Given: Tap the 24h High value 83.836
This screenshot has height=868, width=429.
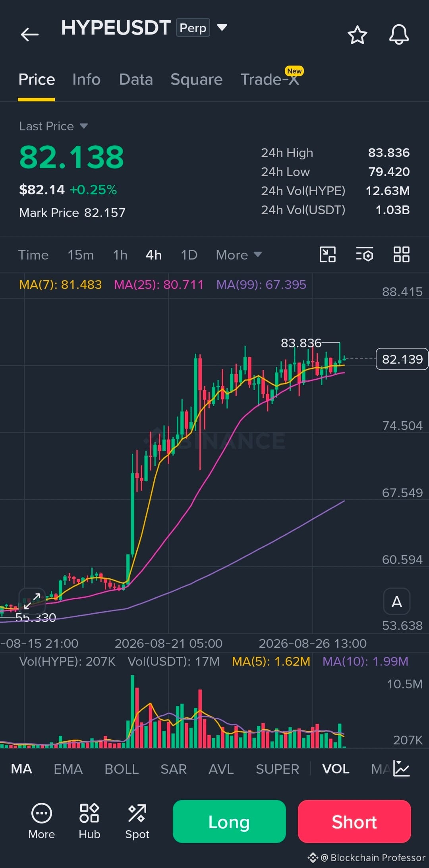Looking at the screenshot, I should coord(389,153).
